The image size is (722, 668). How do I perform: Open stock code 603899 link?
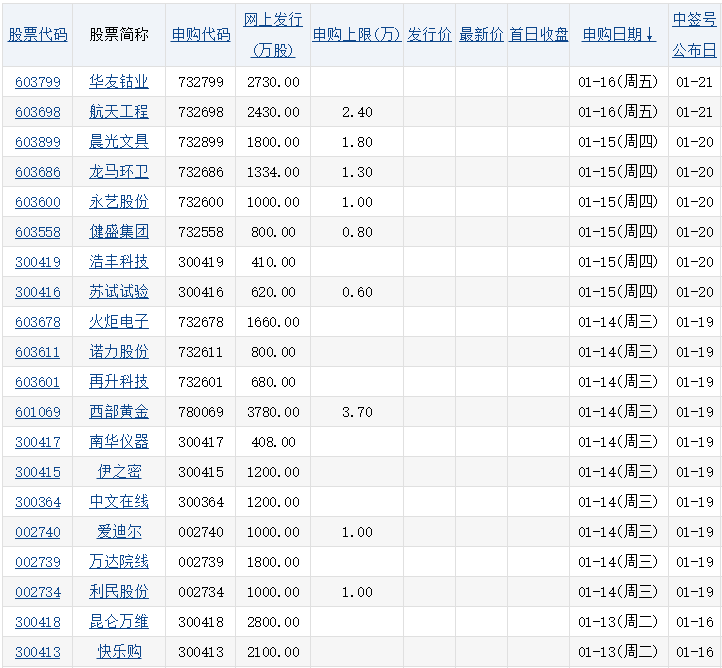(x=38, y=142)
